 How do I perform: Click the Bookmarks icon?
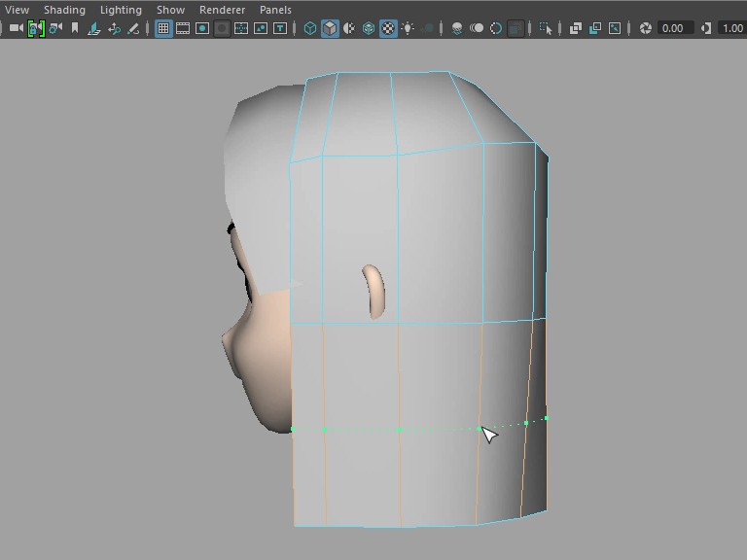pyautogui.click(x=75, y=28)
